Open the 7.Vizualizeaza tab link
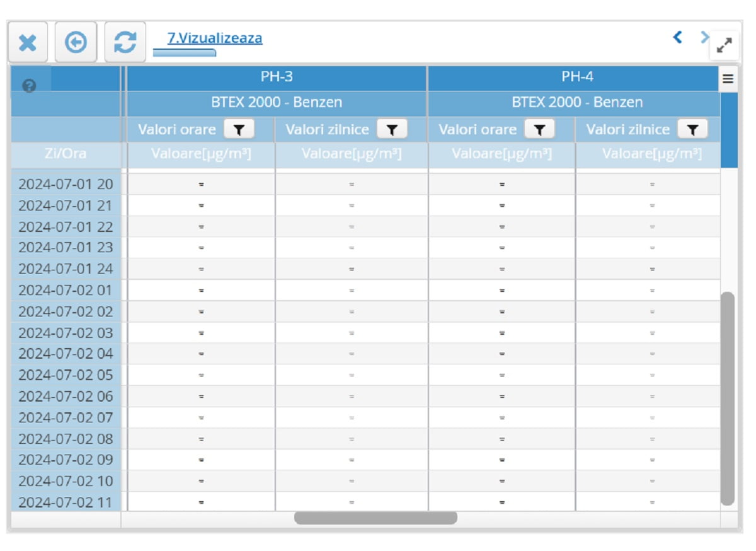This screenshot has height=551, width=756. [x=214, y=38]
